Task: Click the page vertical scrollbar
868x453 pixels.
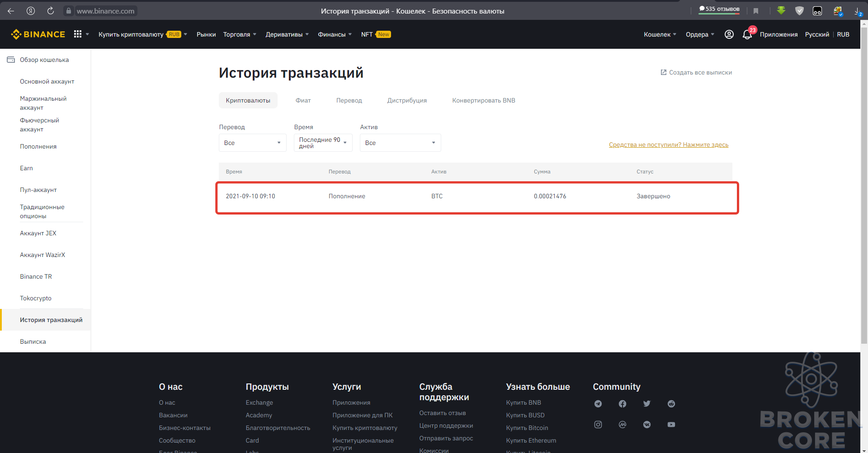Action: point(864,185)
